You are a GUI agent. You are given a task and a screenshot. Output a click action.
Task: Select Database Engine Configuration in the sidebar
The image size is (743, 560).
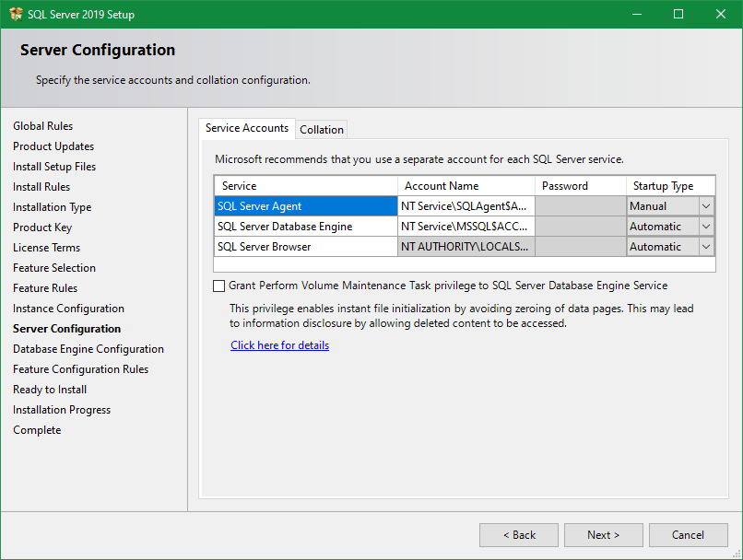click(88, 348)
